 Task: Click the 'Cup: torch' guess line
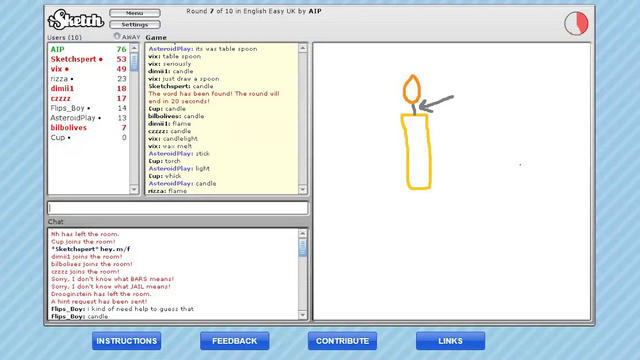[164, 161]
